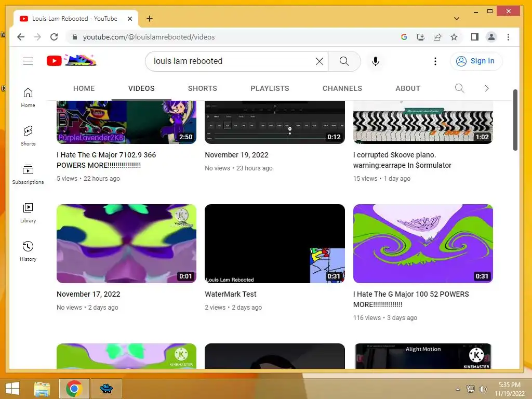The width and height of the screenshot is (532, 399).
Task: Click title 'November 19, 2022'
Action: pos(236,155)
